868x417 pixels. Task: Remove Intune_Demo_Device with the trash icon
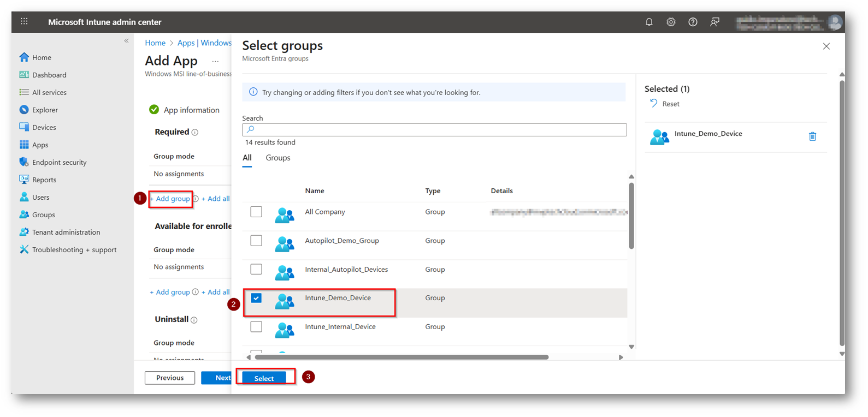pos(812,136)
